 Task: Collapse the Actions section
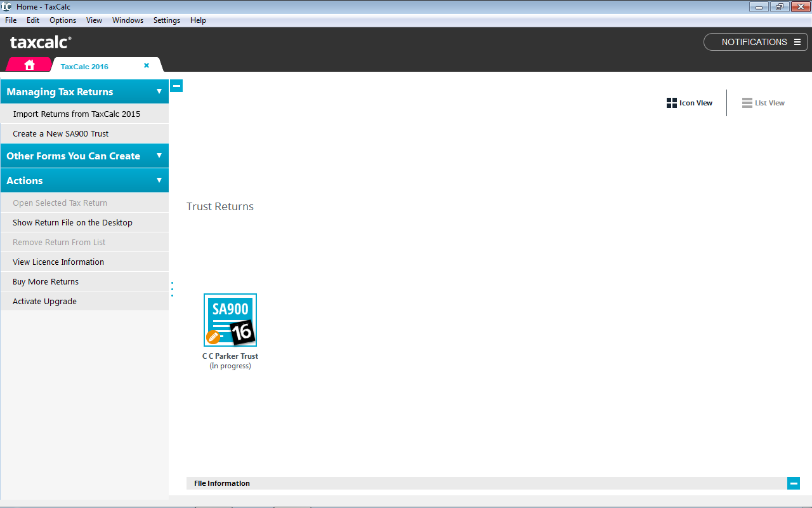159,180
